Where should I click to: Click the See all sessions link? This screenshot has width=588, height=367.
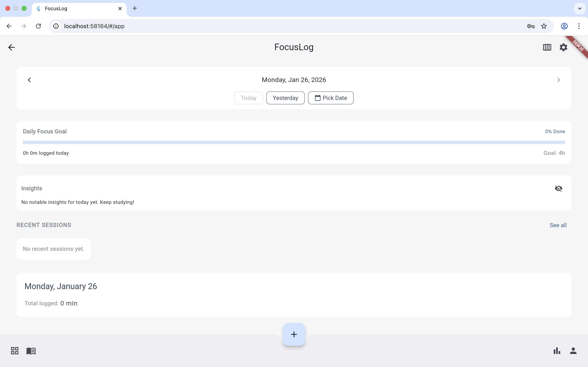558,225
